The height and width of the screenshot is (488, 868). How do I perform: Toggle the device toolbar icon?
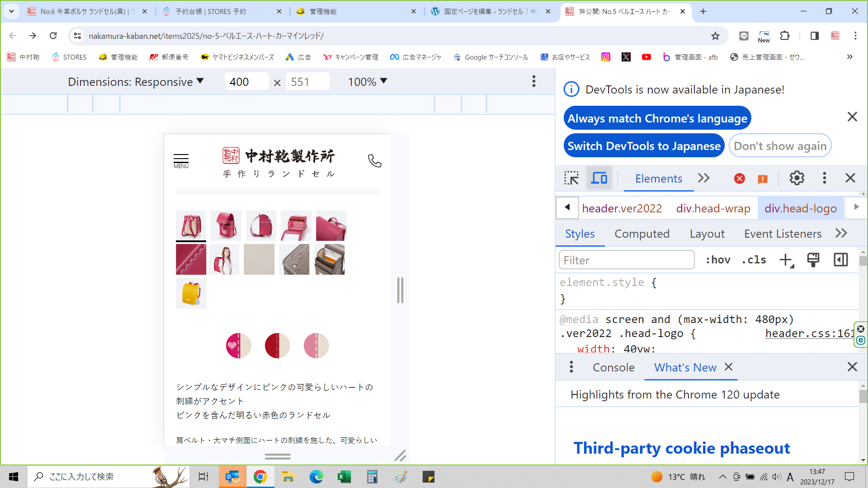click(599, 178)
